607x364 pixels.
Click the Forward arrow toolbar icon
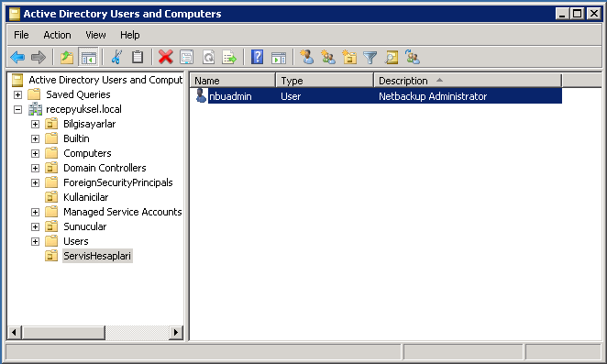39,58
